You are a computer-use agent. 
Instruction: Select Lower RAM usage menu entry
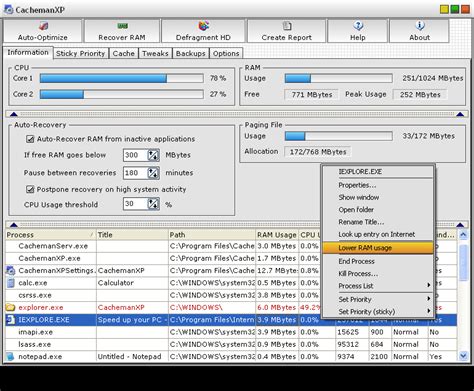click(378, 248)
